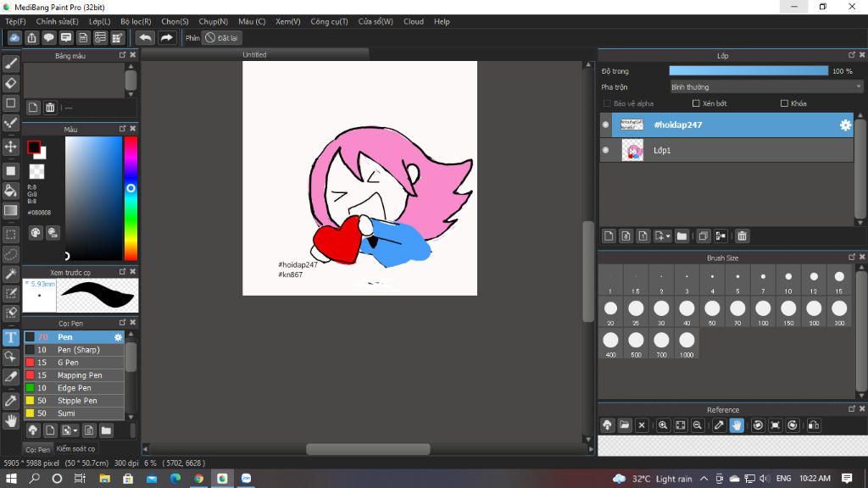The image size is (868, 488).
Task: Pick the Bucket fill tool
Action: click(x=11, y=191)
